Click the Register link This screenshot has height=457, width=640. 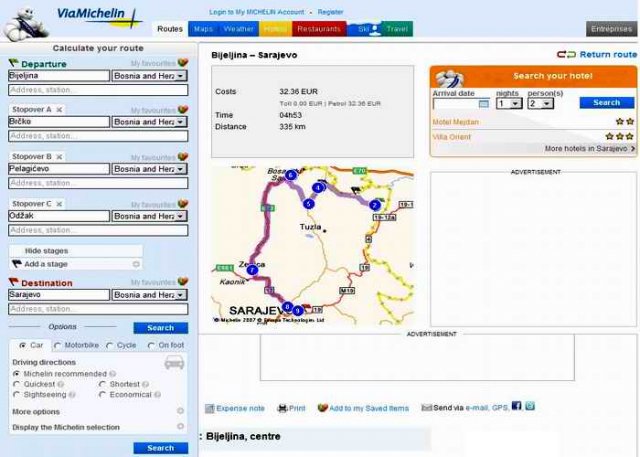point(331,12)
